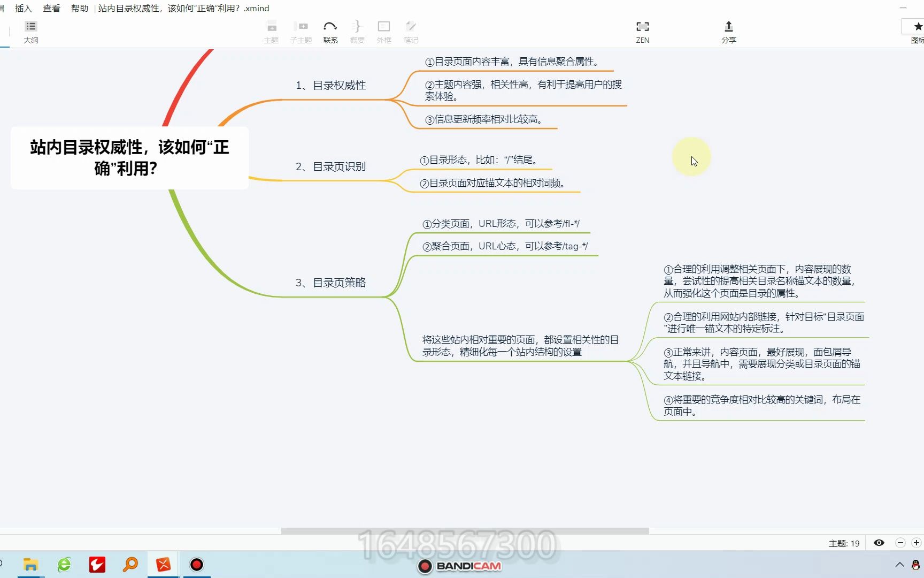Image resolution: width=924 pixels, height=578 pixels.
Task: Click the '主题: 19' topic counter
Action: [x=843, y=543]
